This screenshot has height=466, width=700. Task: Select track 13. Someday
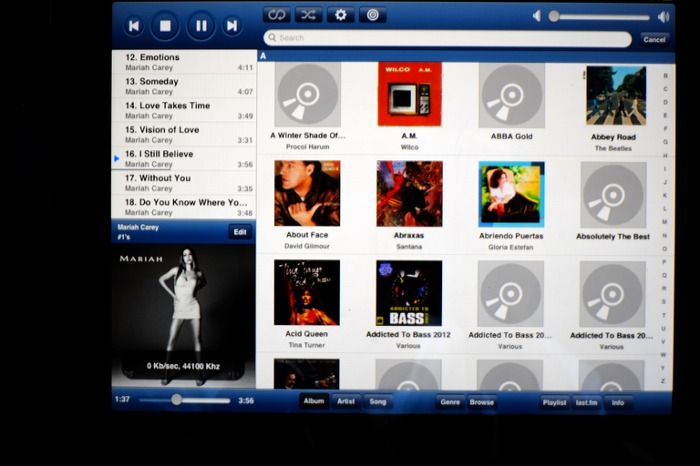click(x=184, y=86)
